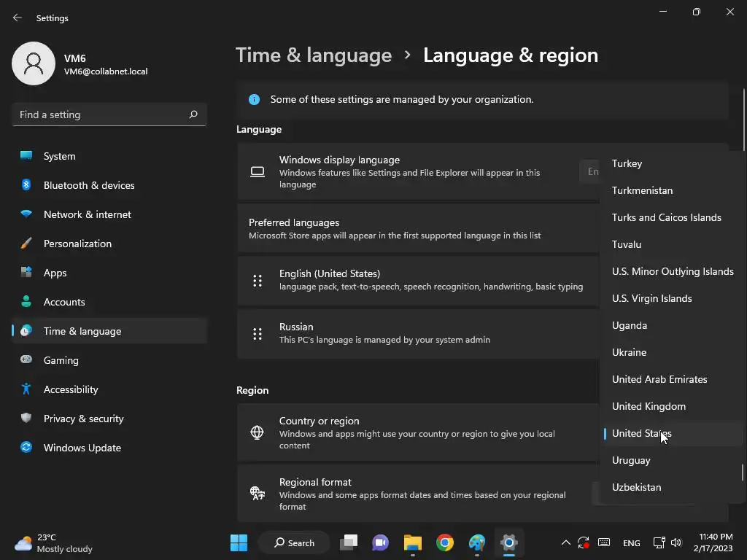Open the Windows Start menu
This screenshot has width=747, height=560.
pyautogui.click(x=239, y=542)
